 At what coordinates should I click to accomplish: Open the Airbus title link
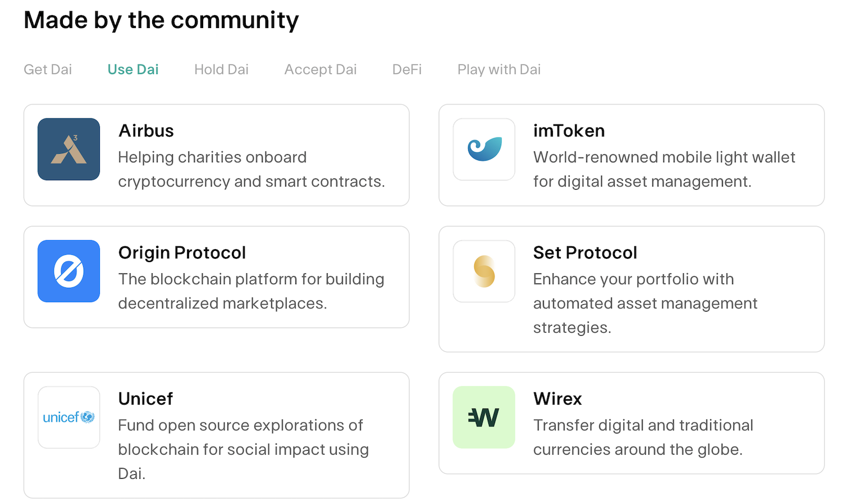point(146,131)
